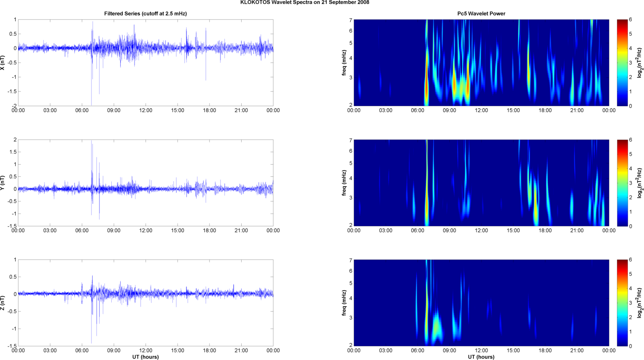
Task: Click the '6' top tick on the top colorbar
Action: 630,19
